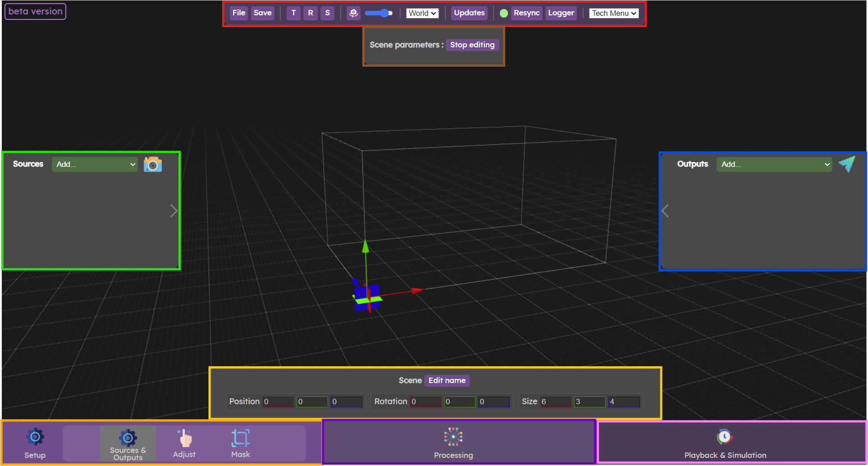Select the Adjust hand tool
Screen dimensions: 868x466
(184, 443)
